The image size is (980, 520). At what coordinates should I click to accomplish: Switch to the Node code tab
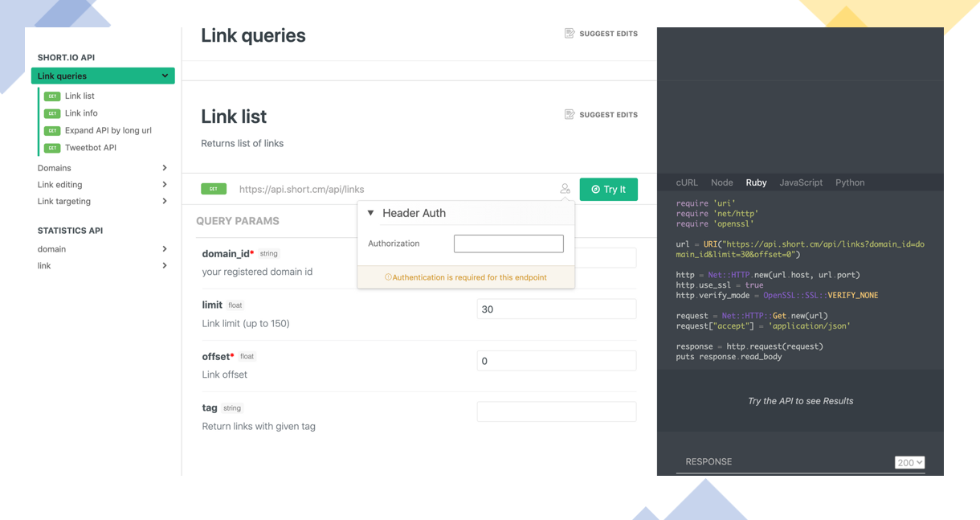(x=721, y=182)
